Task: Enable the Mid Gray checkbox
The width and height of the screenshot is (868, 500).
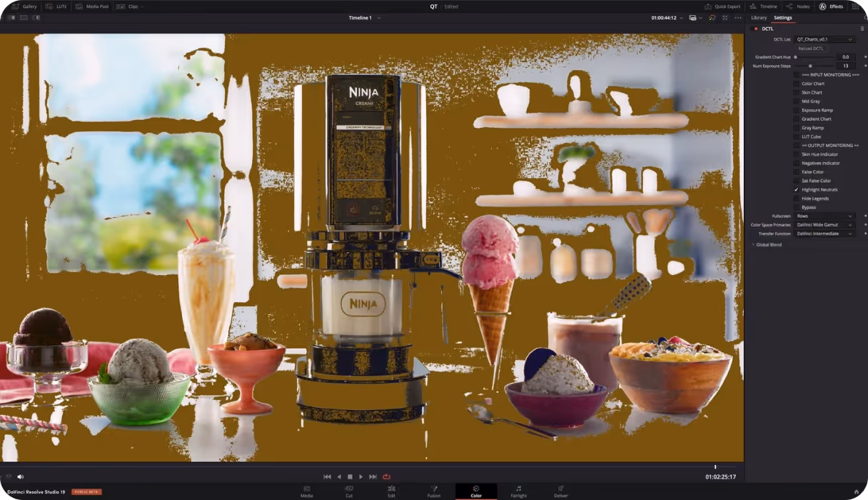Action: (797, 101)
